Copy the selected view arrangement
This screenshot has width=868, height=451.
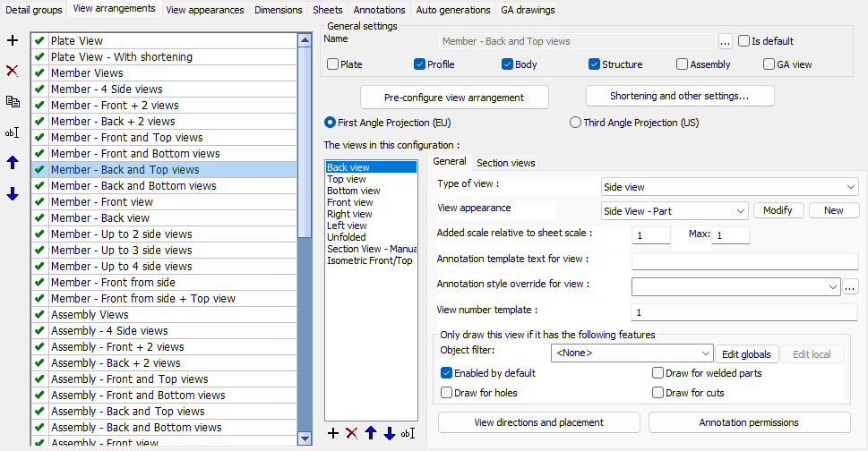click(12, 101)
